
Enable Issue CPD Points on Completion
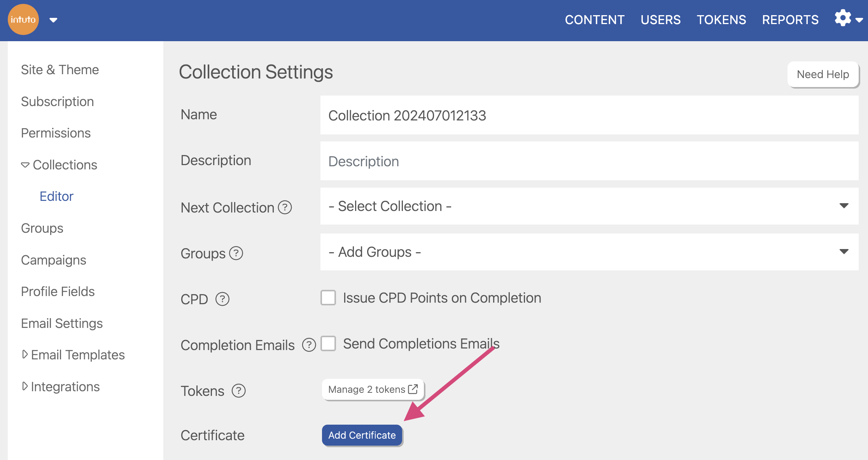(328, 298)
